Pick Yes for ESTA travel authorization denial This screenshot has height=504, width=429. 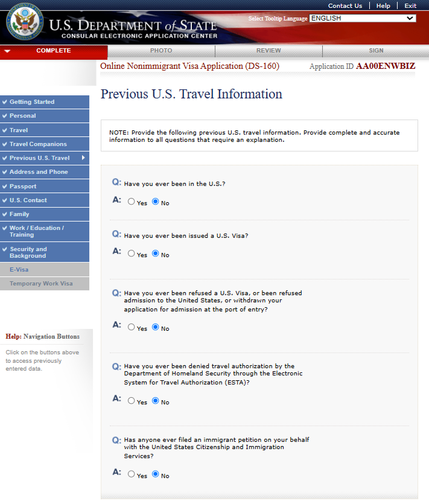tap(131, 401)
